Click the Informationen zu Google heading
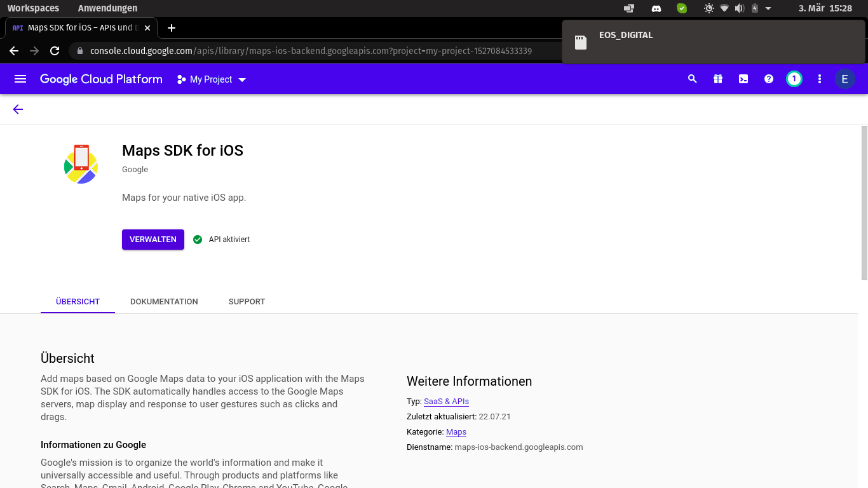 point(93,445)
